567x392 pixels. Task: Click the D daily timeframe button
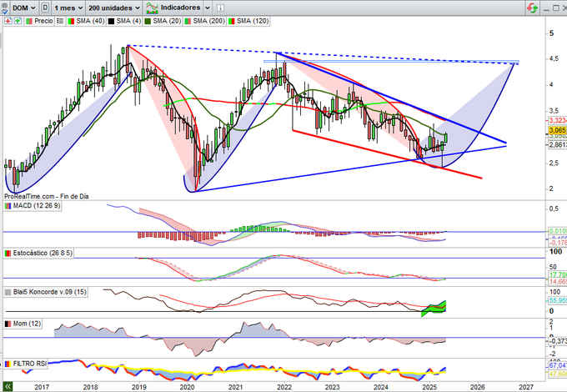coord(45,8)
